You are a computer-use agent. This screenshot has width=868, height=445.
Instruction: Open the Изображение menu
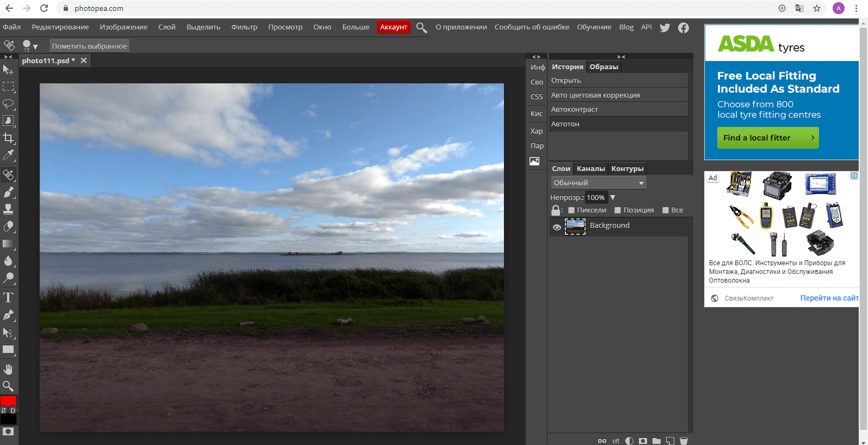pos(124,27)
